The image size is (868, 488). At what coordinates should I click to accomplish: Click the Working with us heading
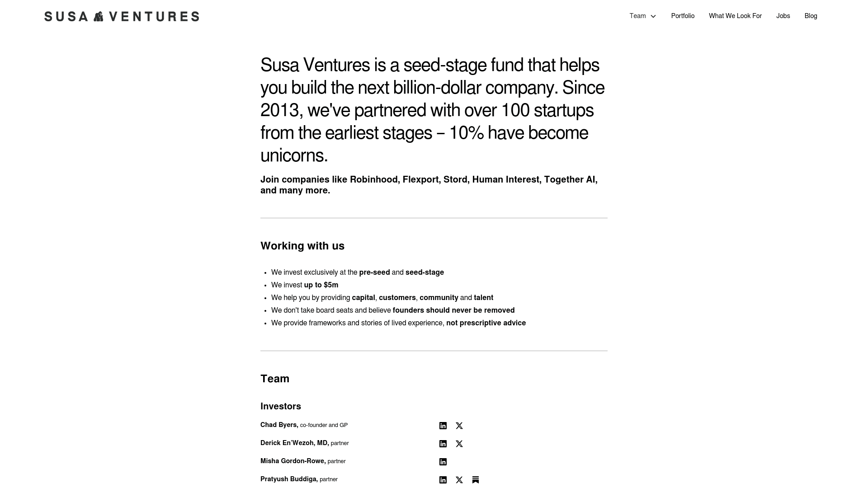click(x=302, y=246)
